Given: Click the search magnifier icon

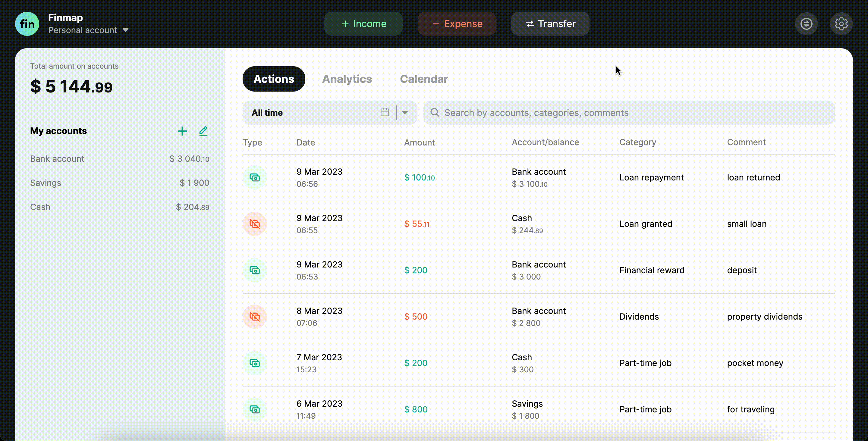Looking at the screenshot, I should 435,113.
